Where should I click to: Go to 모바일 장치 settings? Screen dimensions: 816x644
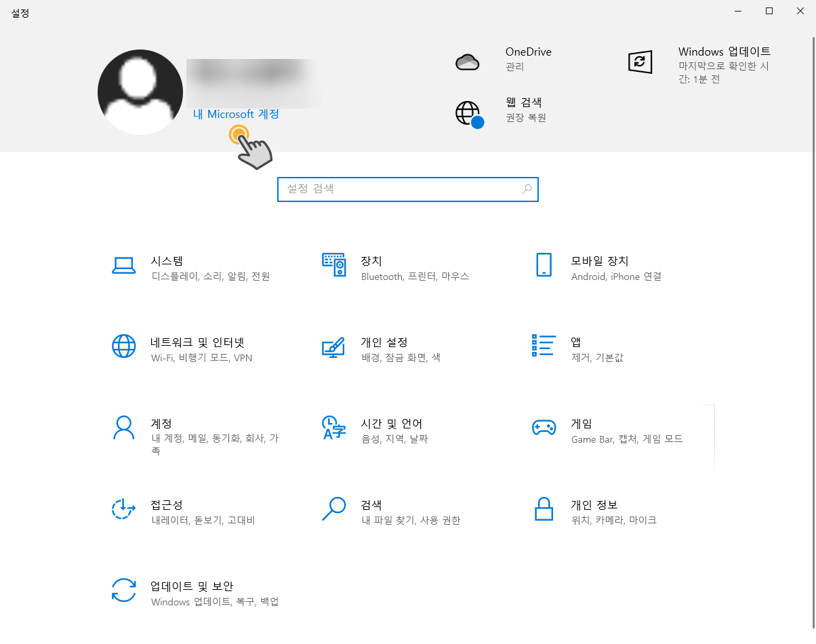click(600, 261)
